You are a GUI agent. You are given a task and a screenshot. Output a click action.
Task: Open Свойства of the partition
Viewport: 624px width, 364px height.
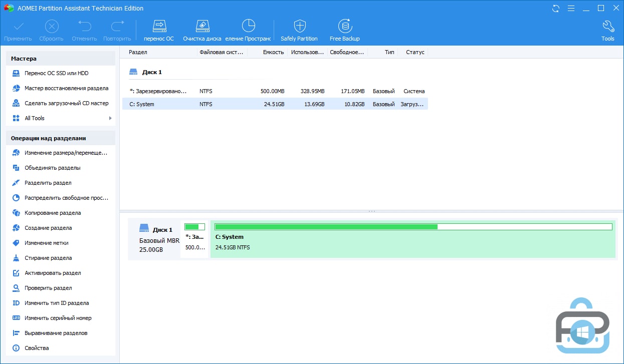pos(37,348)
